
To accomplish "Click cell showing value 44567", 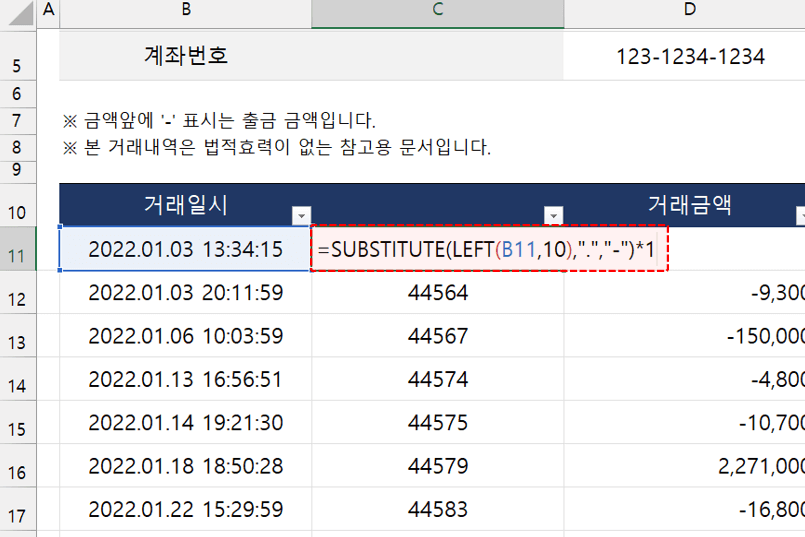I will pyautogui.click(x=437, y=336).
